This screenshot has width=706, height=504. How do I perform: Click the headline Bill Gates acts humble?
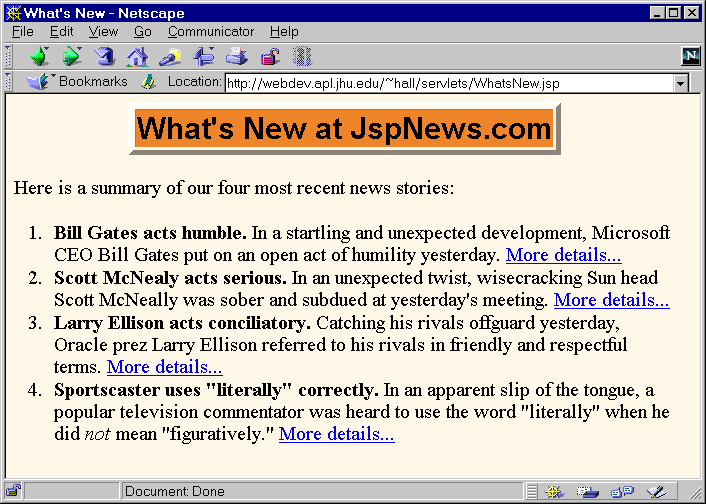[150, 233]
